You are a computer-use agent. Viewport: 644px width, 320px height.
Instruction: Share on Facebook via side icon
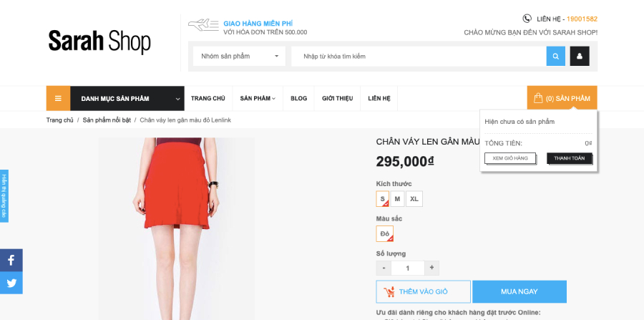click(11, 260)
